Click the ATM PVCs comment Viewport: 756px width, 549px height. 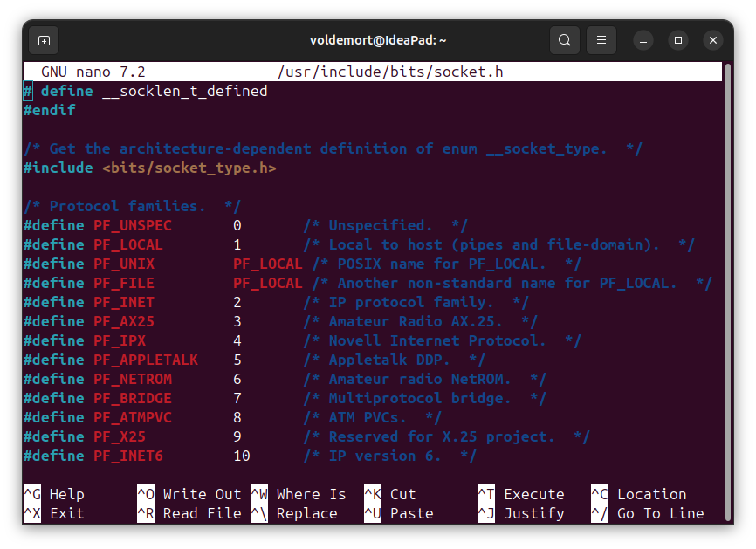point(373,418)
